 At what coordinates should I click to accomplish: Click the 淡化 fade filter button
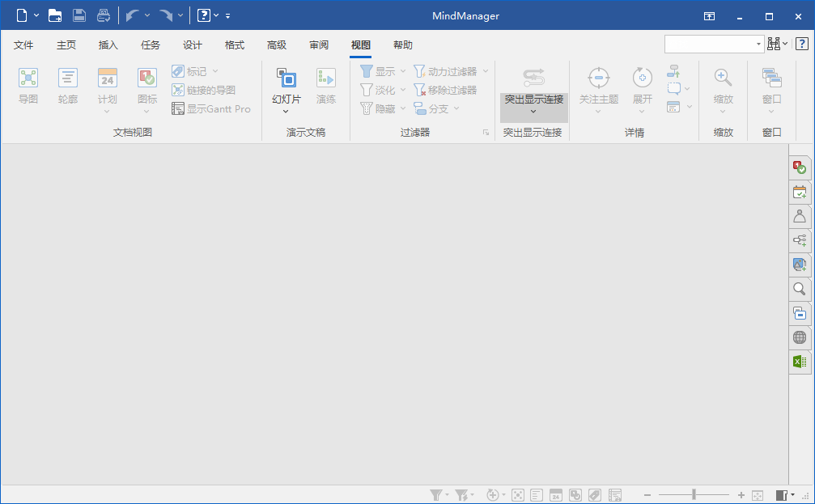[378, 90]
